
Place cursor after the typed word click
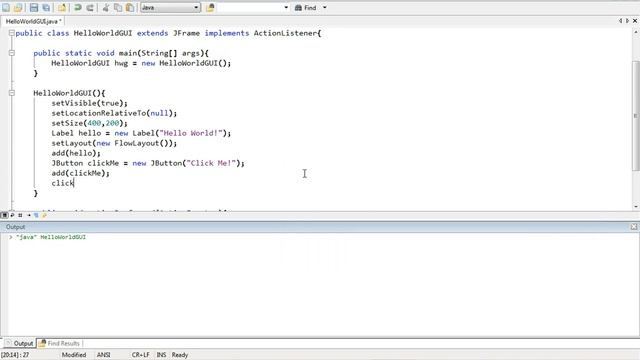click(x=74, y=183)
